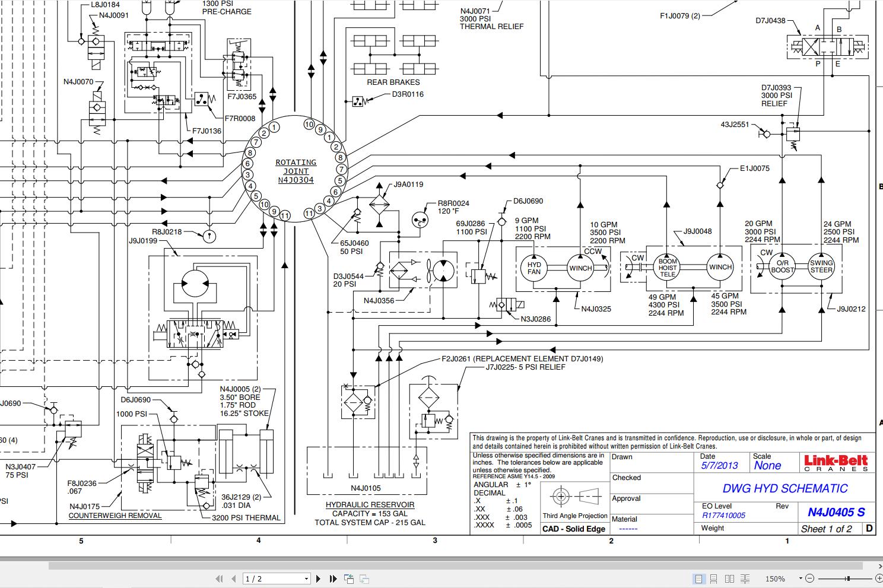This screenshot has width=883, height=588.
Task: Click the zoom in plus button
Action: click(x=878, y=579)
